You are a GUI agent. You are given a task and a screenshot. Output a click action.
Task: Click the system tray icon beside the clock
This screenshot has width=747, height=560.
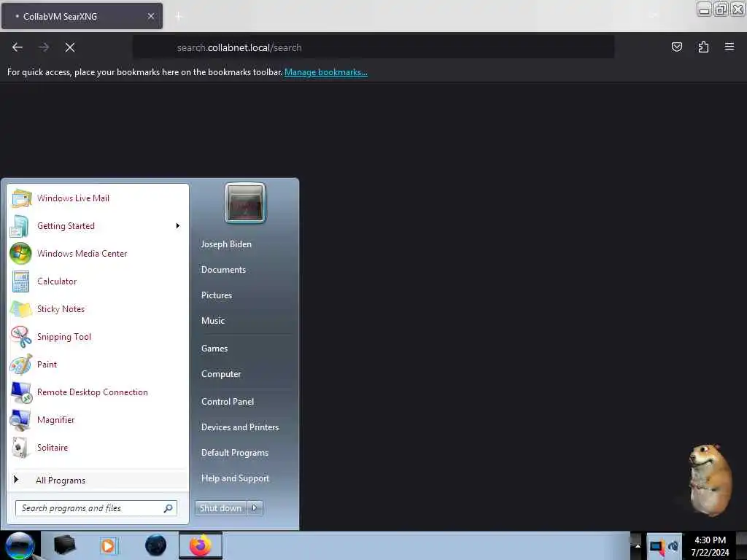(x=673, y=546)
